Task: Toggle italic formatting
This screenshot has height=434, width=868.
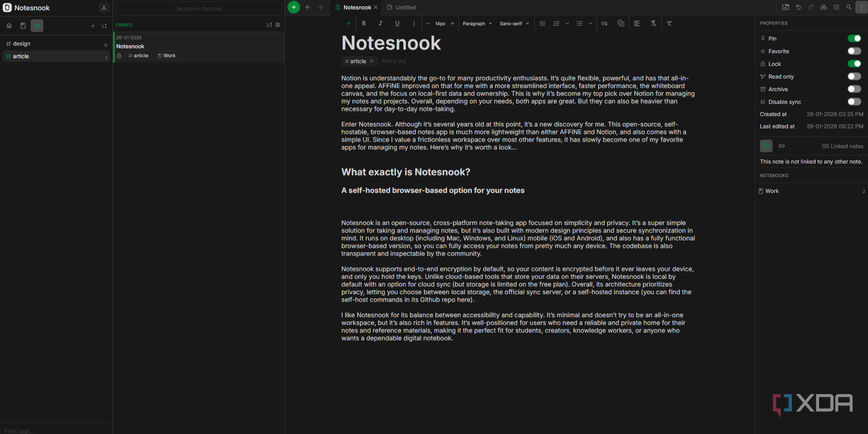Action: [381, 24]
